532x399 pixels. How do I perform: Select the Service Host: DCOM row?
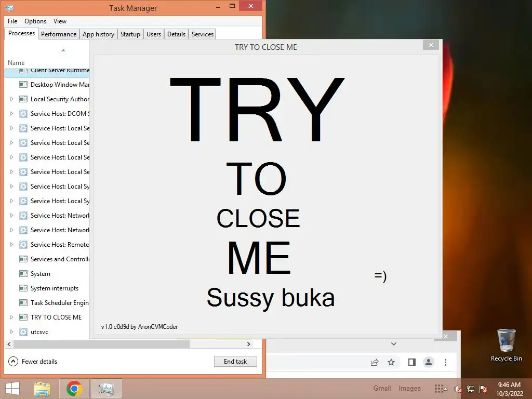click(x=47, y=114)
